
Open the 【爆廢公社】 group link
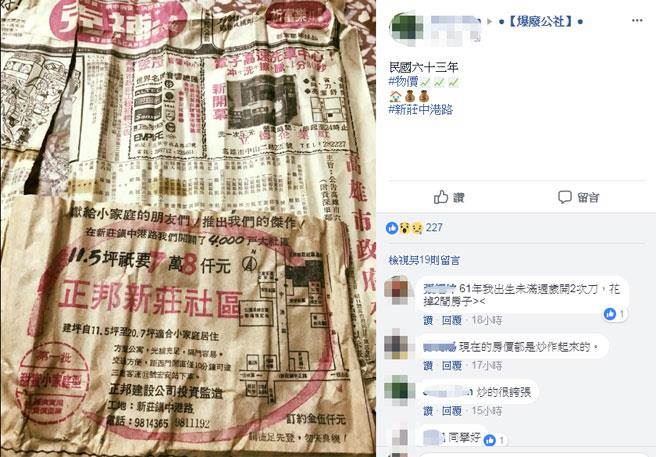(540, 21)
